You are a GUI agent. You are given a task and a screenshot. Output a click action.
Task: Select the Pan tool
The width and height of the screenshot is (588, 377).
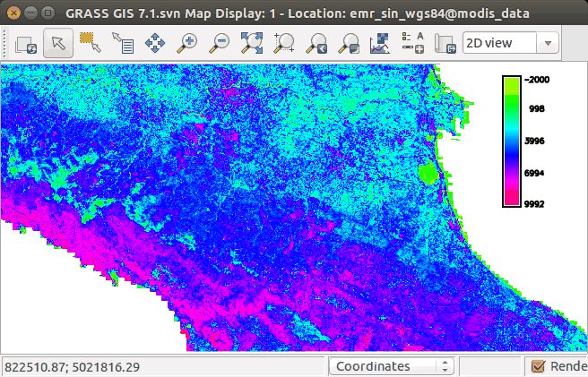click(x=154, y=43)
